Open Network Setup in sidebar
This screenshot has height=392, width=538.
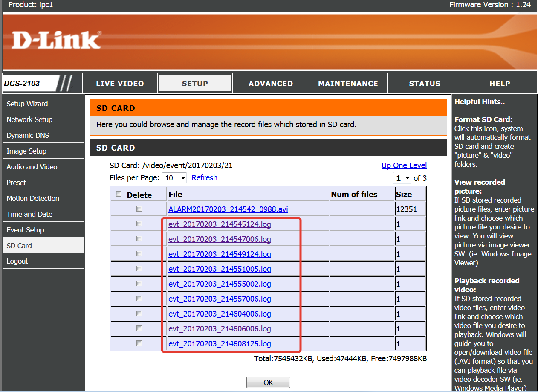click(x=43, y=119)
